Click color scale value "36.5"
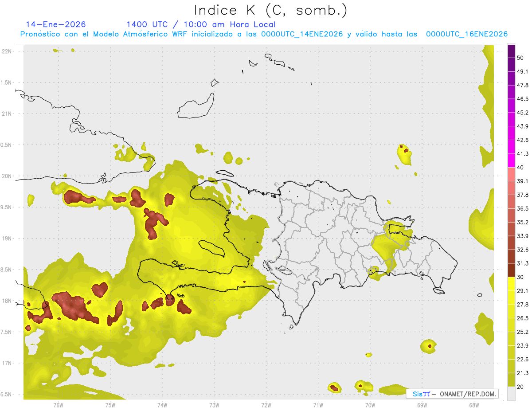Screen dimensions: 532x411 (523, 208)
